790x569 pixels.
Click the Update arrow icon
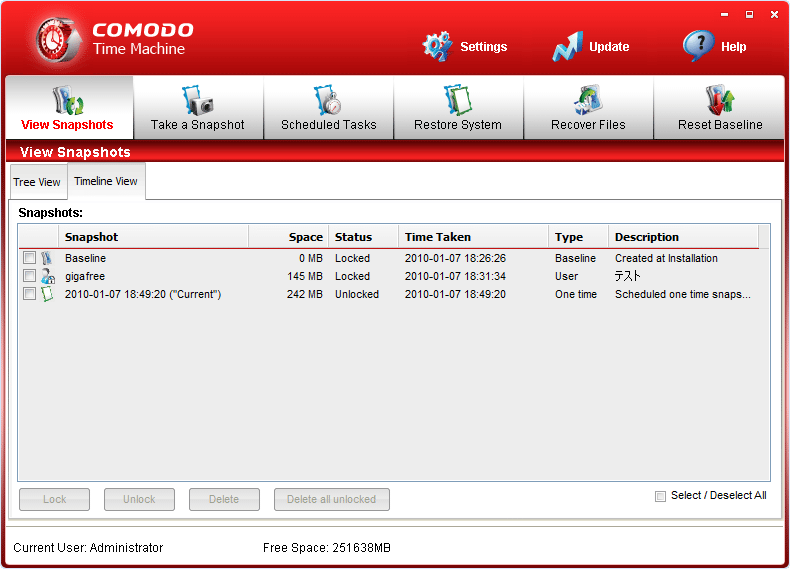coord(568,46)
